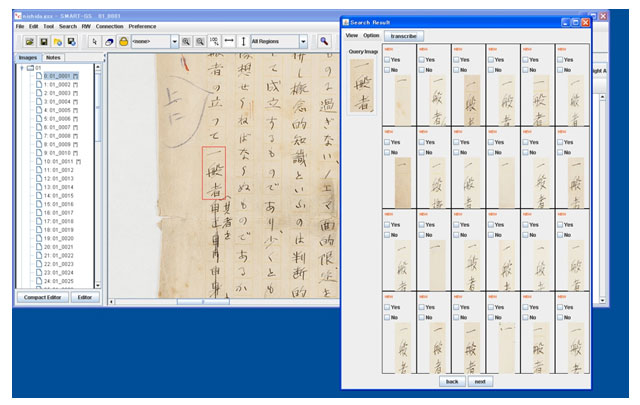Click the transcribe button

tap(406, 35)
